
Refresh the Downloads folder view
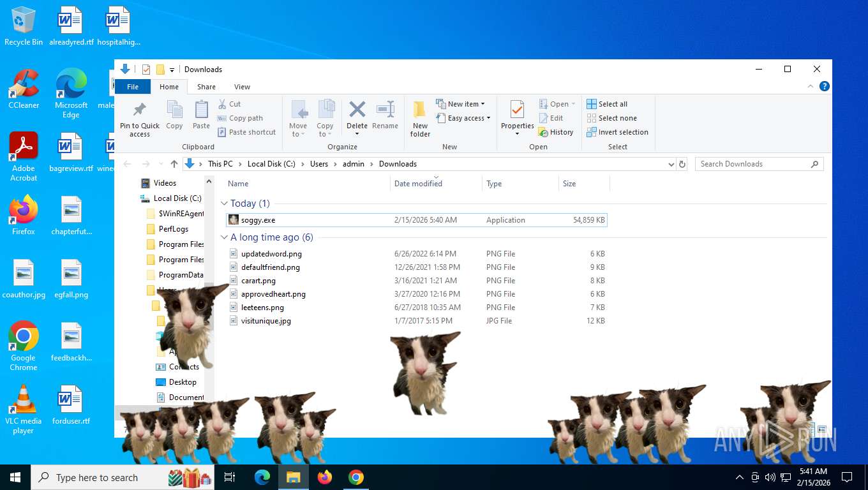(682, 164)
